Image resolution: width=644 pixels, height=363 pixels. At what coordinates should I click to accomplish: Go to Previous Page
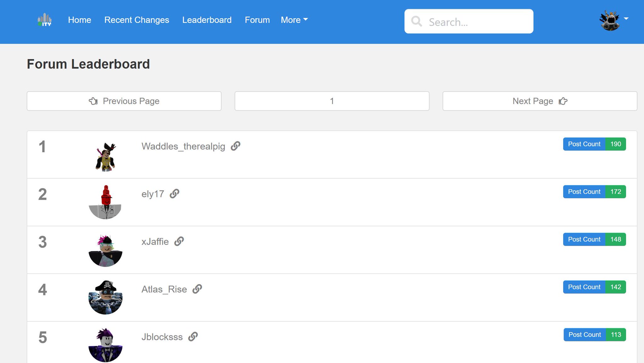coord(124,101)
